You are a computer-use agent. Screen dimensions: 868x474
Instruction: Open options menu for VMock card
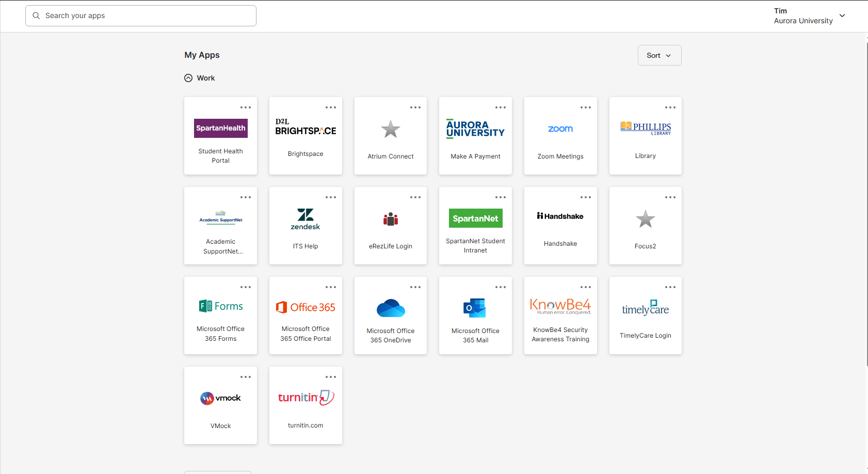246,377
